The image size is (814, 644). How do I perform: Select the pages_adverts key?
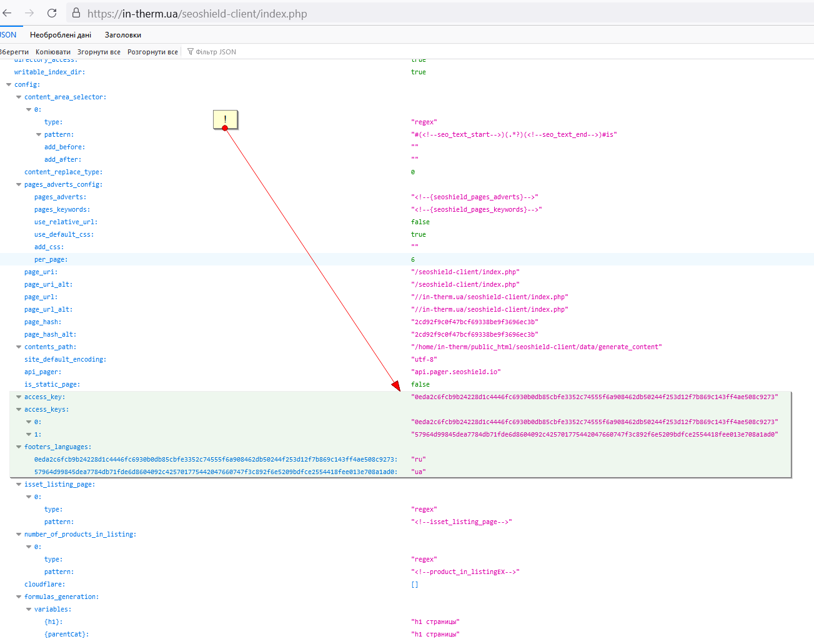(x=60, y=197)
